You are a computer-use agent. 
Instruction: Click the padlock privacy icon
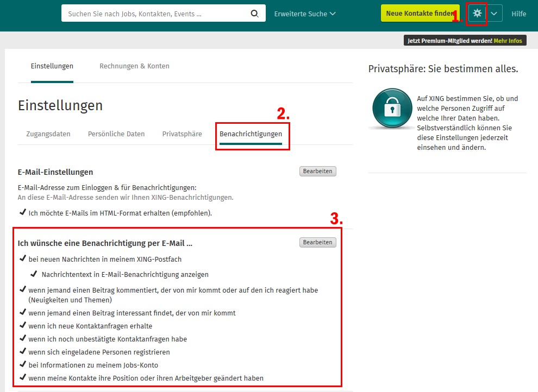tap(391, 109)
